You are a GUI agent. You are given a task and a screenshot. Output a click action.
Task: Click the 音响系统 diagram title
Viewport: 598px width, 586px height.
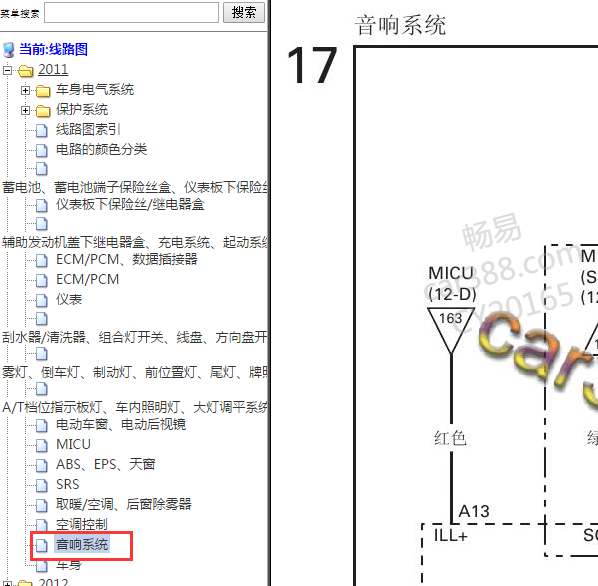(400, 25)
